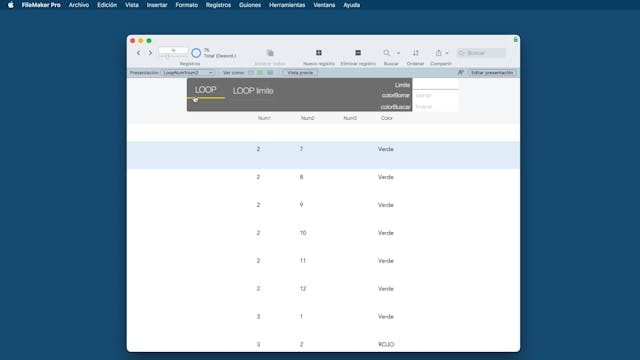
Task: Click the Editar presentación button
Action: 492,73
